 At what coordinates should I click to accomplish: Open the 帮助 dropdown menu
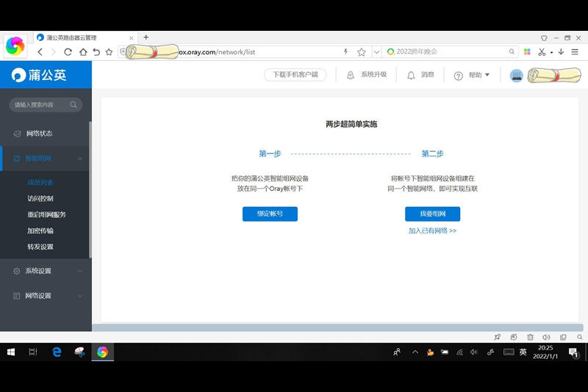click(x=471, y=76)
